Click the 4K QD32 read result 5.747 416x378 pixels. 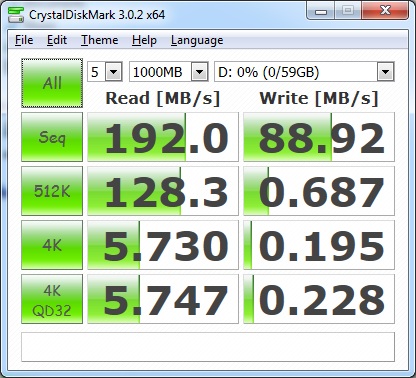coord(163,299)
